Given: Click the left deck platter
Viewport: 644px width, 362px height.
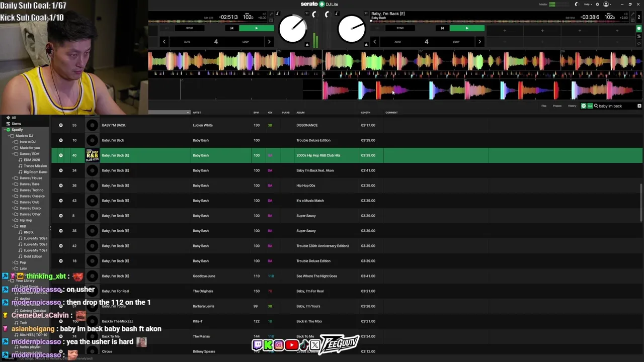Looking at the screenshot, I should pos(292,29).
